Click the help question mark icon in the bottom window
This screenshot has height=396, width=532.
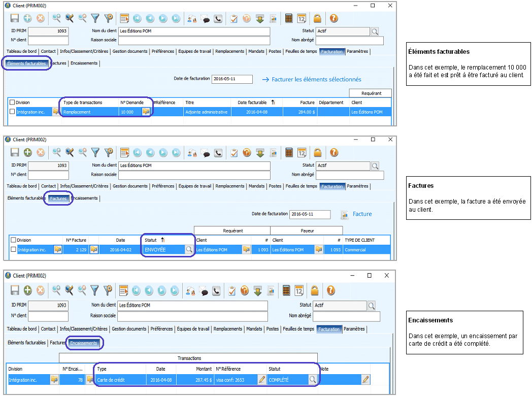click(x=331, y=290)
